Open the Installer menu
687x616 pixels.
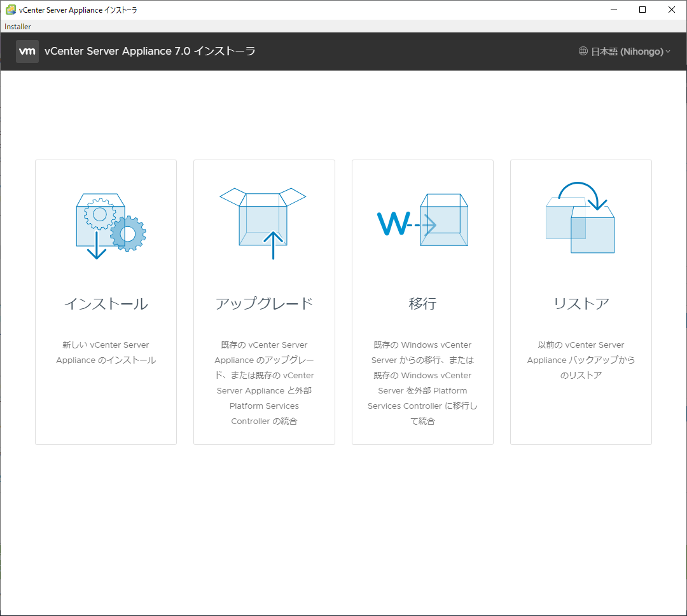point(18,27)
